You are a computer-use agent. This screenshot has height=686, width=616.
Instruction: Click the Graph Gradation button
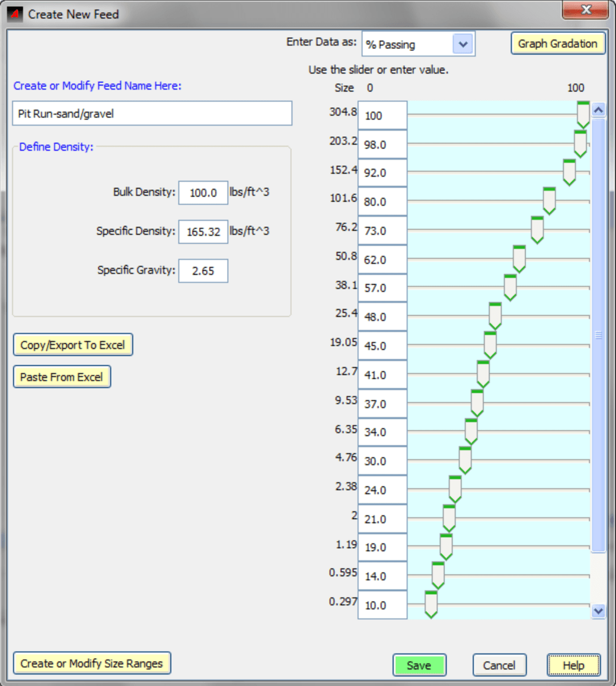click(557, 44)
